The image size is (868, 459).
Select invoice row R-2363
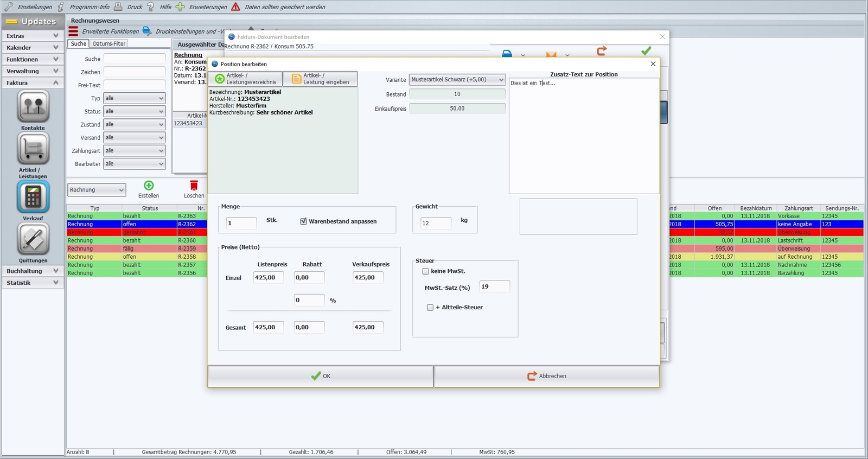click(x=137, y=216)
